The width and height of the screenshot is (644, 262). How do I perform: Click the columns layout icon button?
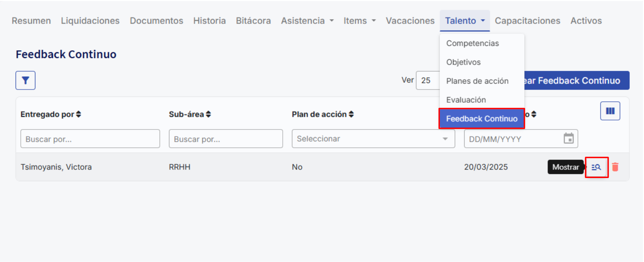pos(610,111)
